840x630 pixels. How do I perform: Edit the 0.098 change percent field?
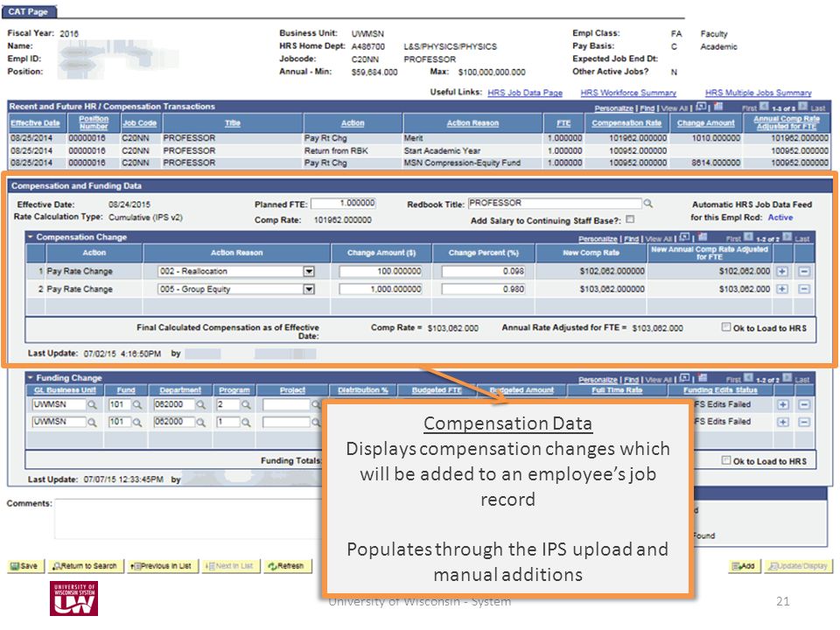pyautogui.click(x=483, y=271)
